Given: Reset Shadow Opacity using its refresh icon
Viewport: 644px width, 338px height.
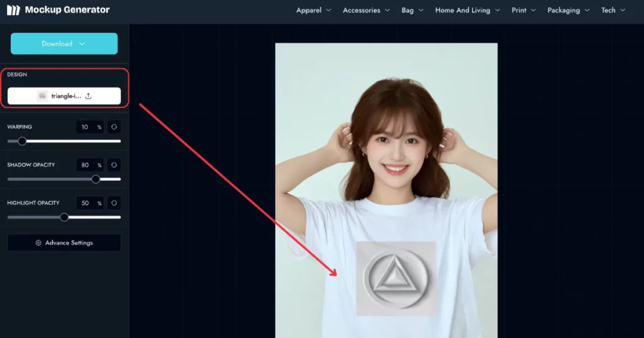Looking at the screenshot, I should (x=114, y=165).
